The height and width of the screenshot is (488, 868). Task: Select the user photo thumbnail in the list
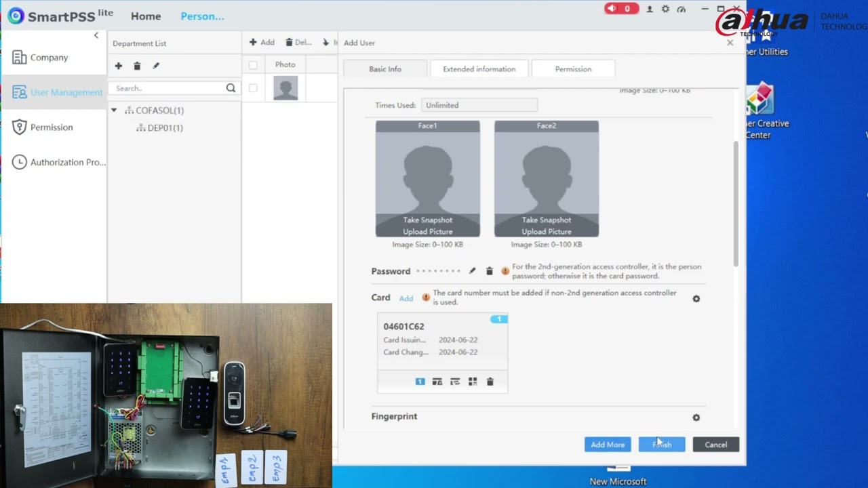click(x=285, y=88)
